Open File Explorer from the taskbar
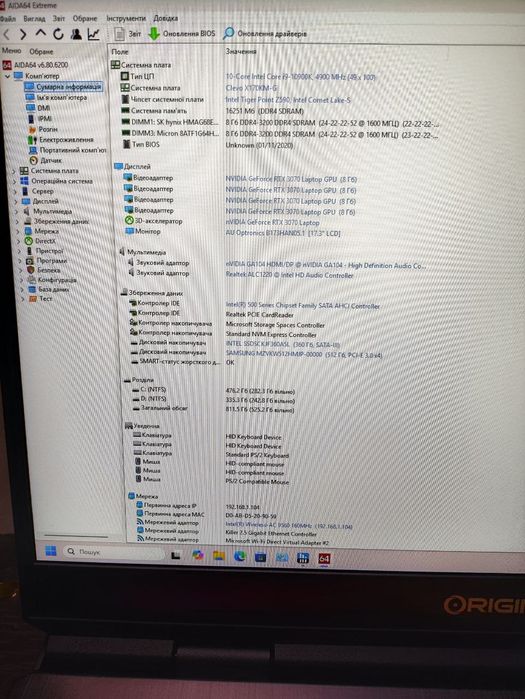Screen dimensions: 525x699 (218, 555)
